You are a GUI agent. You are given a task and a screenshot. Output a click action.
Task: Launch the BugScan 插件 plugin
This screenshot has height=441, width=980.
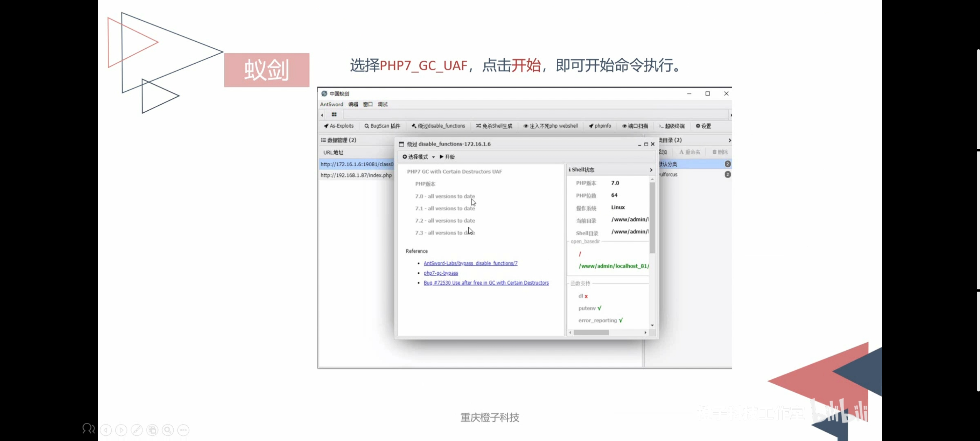point(382,126)
